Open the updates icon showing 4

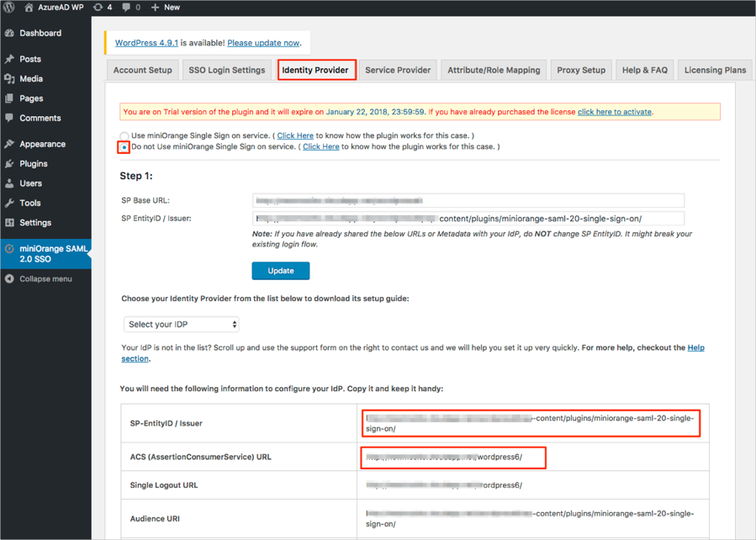98,8
